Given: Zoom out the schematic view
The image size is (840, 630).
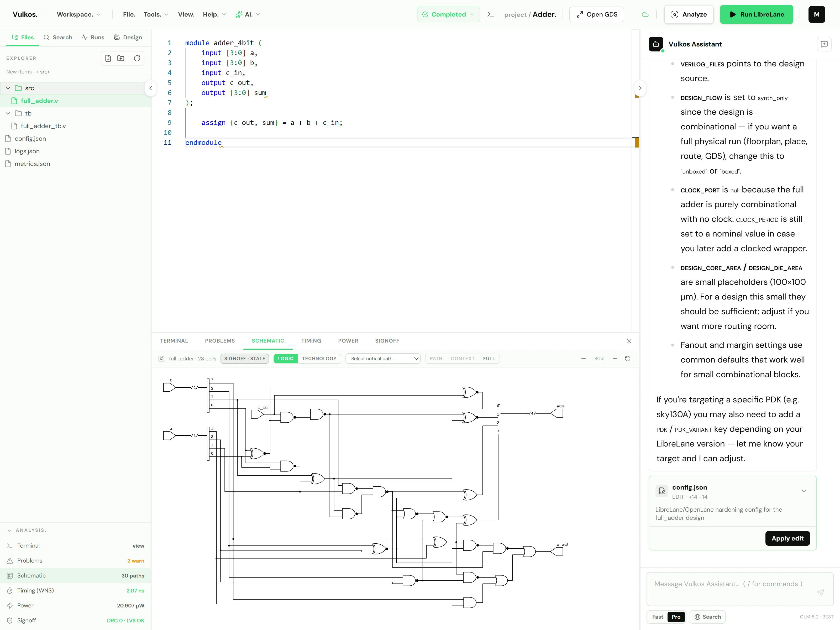Looking at the screenshot, I should click(583, 359).
